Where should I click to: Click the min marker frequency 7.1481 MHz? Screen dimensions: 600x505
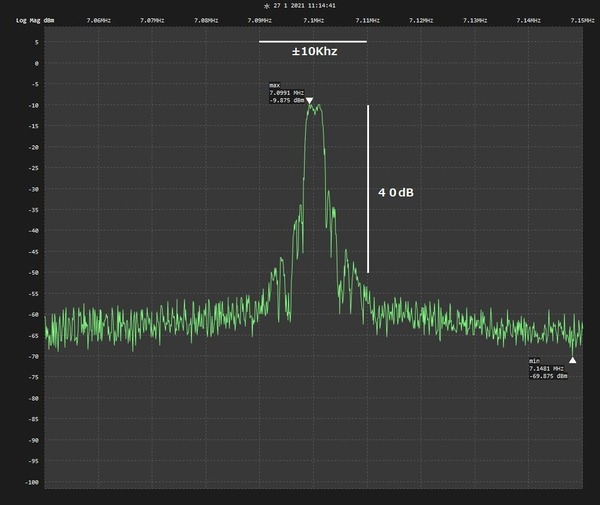[546, 368]
